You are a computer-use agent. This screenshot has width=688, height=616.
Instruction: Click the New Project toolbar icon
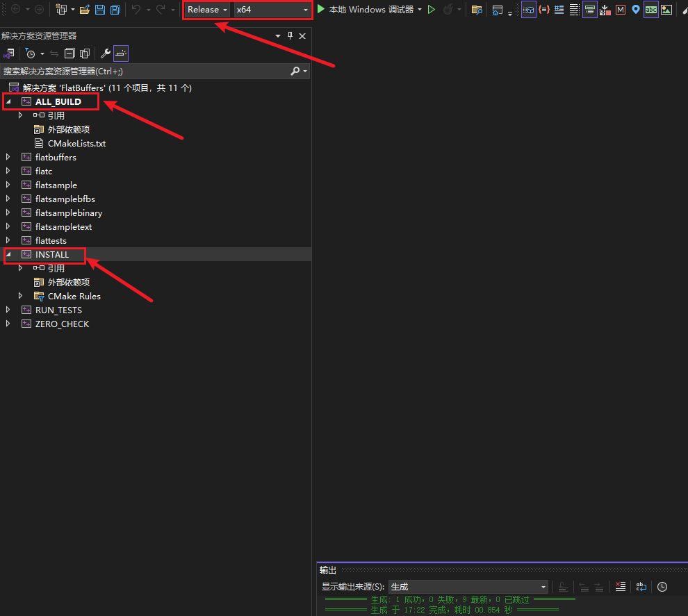point(61,9)
